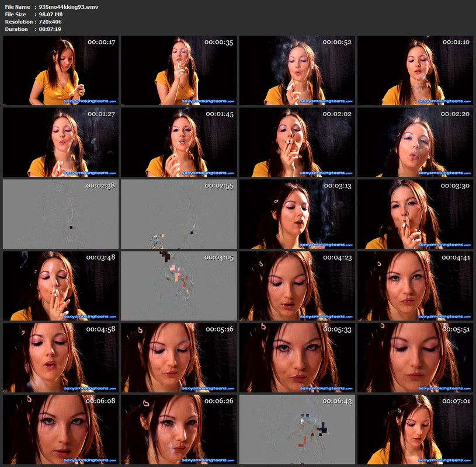View the frame timestamped 00:05:51

point(415,357)
